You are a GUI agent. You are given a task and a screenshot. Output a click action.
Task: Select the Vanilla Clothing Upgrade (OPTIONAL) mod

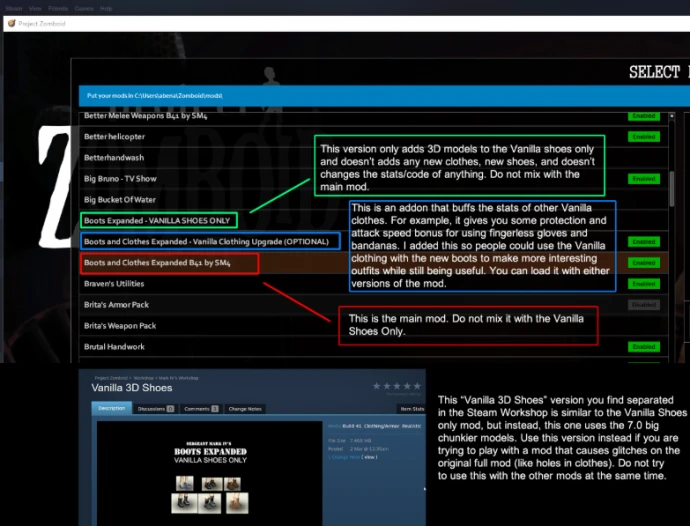tap(210, 242)
